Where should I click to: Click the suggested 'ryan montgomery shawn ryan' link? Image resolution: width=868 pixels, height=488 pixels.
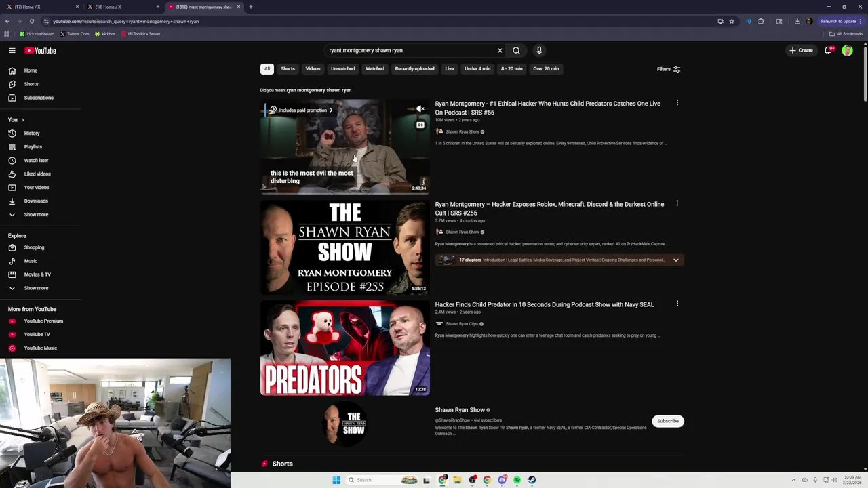pyautogui.click(x=319, y=90)
